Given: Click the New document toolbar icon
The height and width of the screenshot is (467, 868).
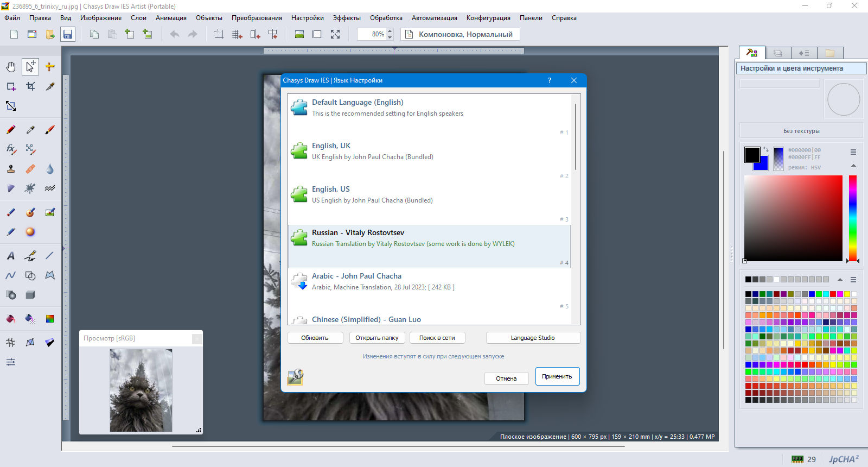Looking at the screenshot, I should pos(14,34).
